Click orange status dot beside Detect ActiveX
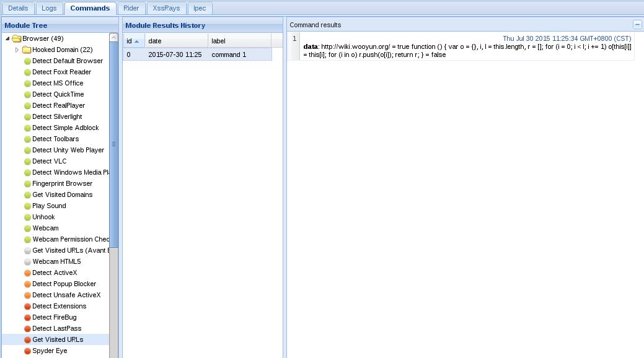The height and width of the screenshot is (358, 644). [x=27, y=273]
